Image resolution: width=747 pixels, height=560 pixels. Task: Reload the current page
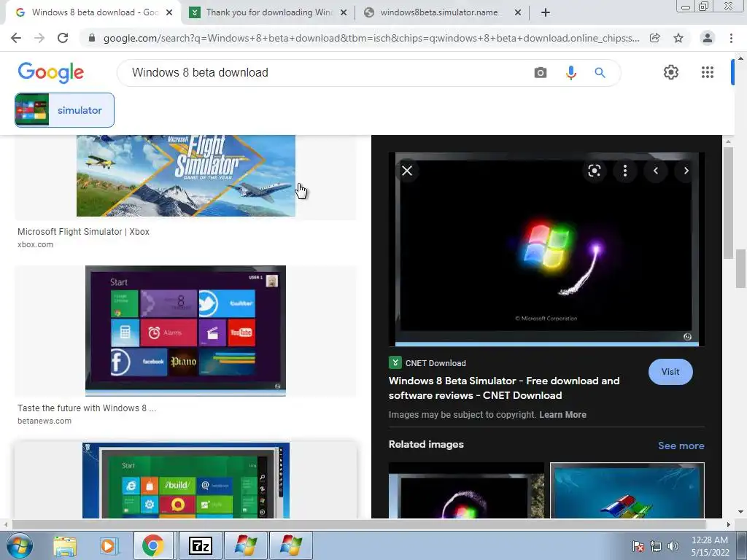click(63, 38)
